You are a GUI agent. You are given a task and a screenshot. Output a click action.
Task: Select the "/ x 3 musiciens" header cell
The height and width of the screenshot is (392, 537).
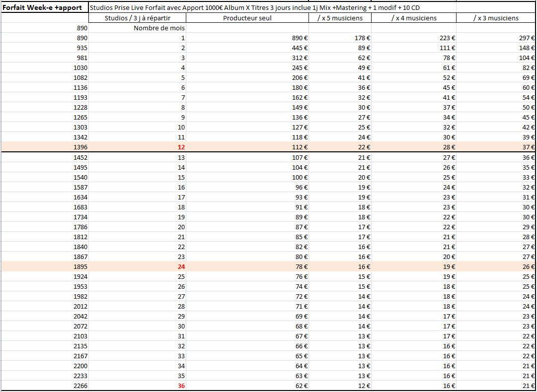pyautogui.click(x=495, y=18)
